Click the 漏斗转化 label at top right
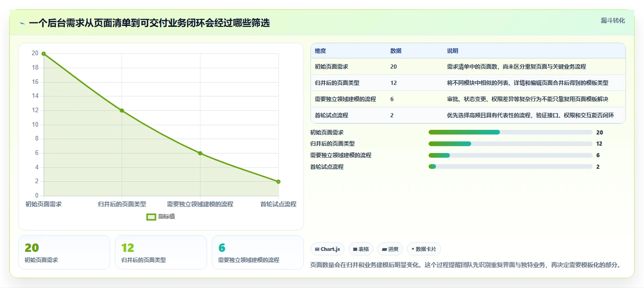This screenshot has height=288, width=644. click(612, 20)
